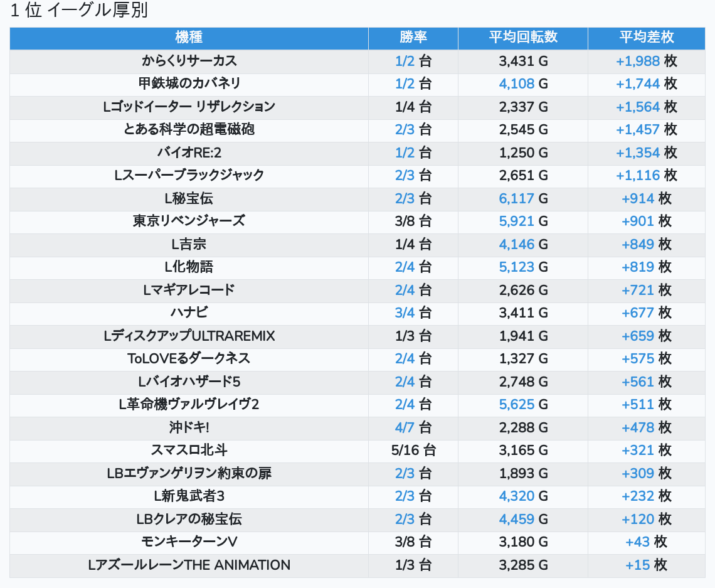Select 甲鉄城のカバネリ machine name
This screenshot has width=715, height=588.
click(x=189, y=83)
